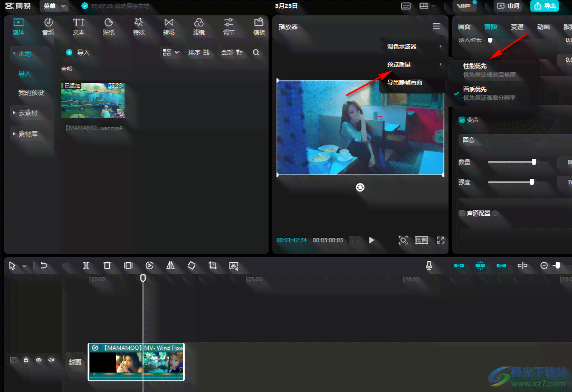Open the 贴纸 stickers tab
572x392 pixels.
[x=109, y=27]
